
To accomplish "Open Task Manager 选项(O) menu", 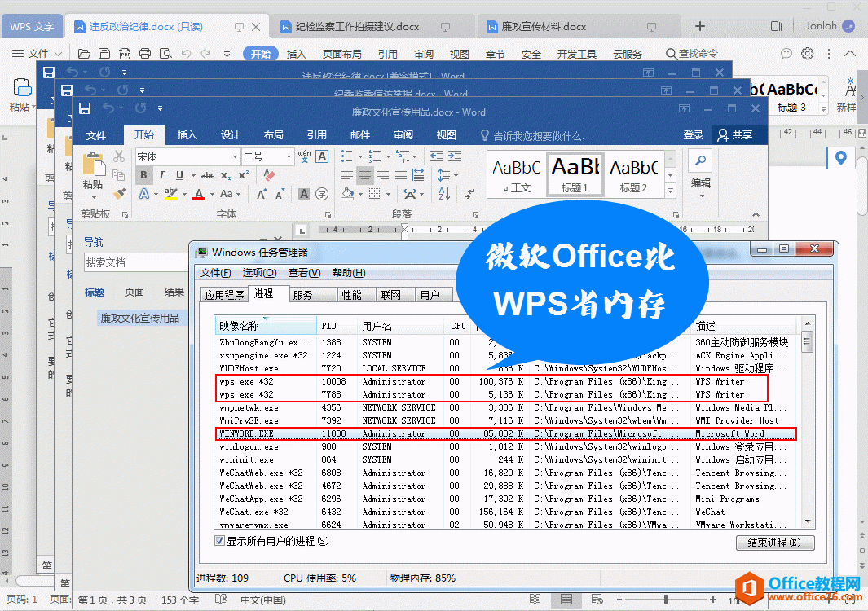I will click(259, 272).
